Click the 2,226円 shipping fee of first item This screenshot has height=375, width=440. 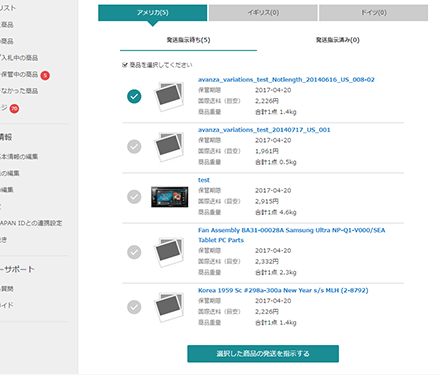pos(267,101)
